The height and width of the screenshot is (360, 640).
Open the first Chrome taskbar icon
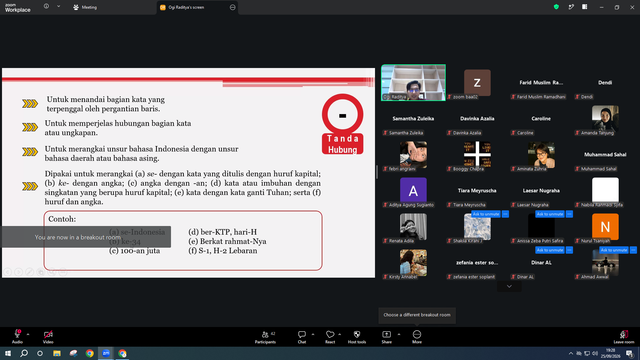[x=89, y=353]
